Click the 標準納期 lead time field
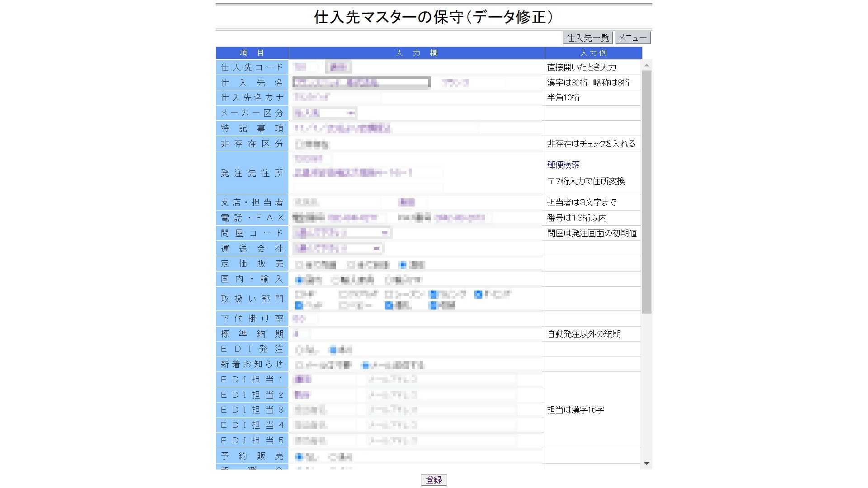868x488 pixels. pyautogui.click(x=301, y=334)
